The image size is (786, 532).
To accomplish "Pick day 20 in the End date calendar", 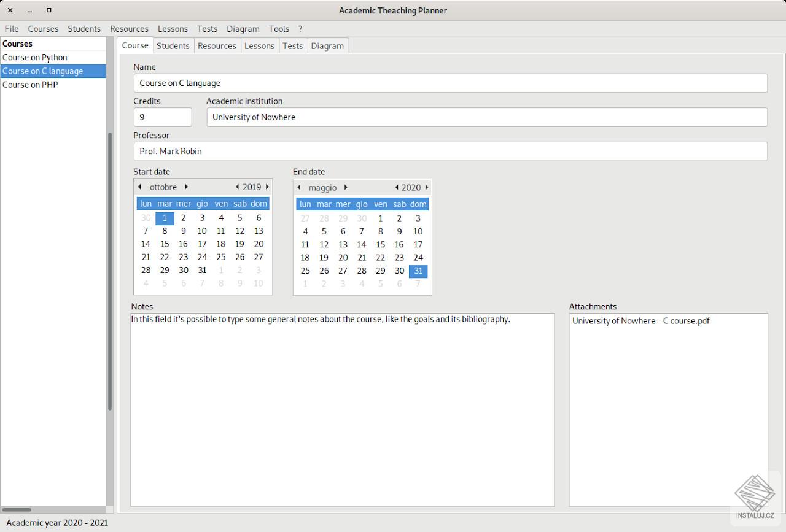I will (x=343, y=258).
